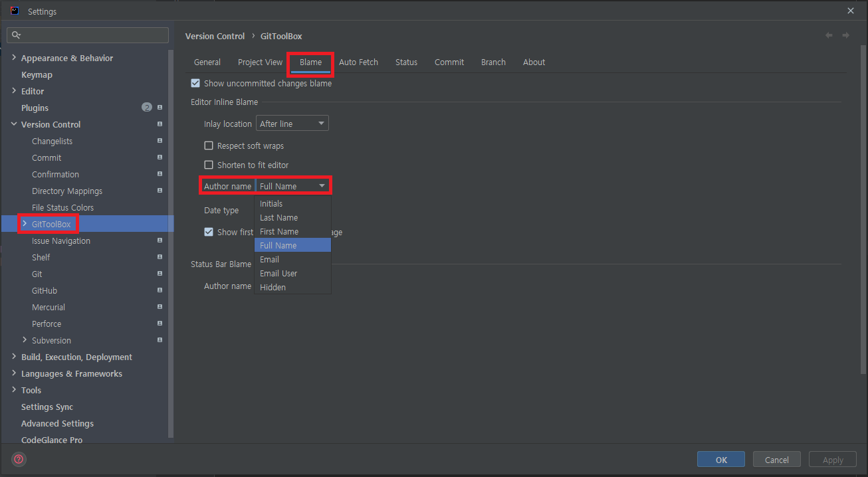Click the project-level icon beside Shelf
This screenshot has height=477, width=868.
(160, 257)
